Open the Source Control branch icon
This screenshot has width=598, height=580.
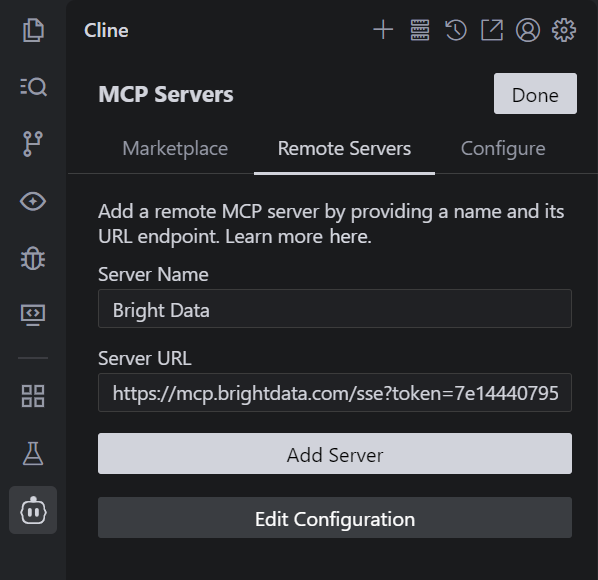[33, 144]
